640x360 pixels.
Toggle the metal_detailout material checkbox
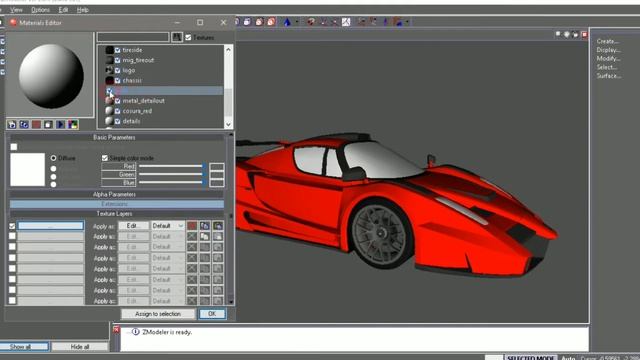pyautogui.click(x=118, y=101)
